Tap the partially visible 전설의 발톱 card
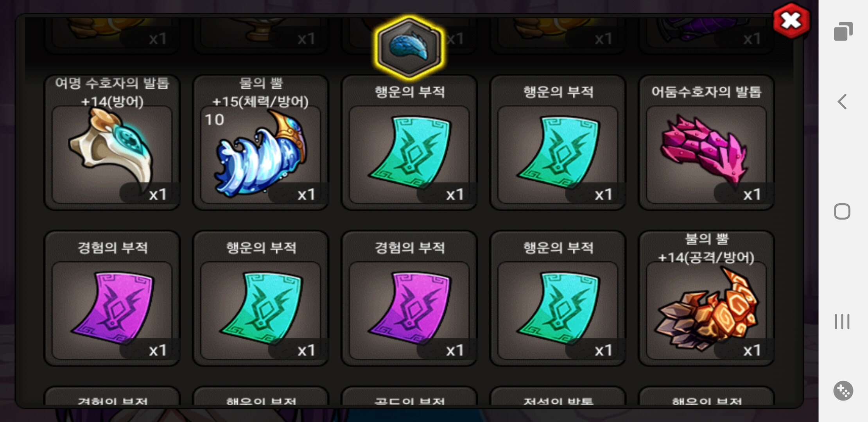This screenshot has width=868, height=422. click(558, 395)
